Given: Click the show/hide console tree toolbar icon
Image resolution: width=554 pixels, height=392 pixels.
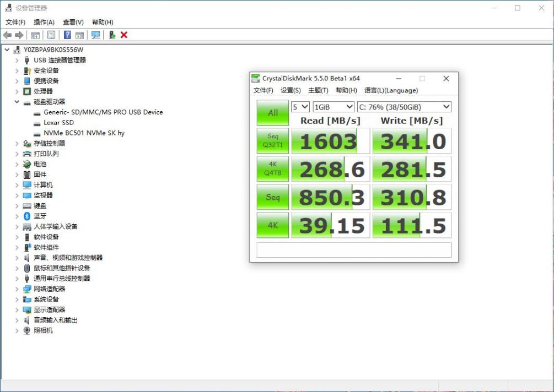Looking at the screenshot, I should [35, 35].
